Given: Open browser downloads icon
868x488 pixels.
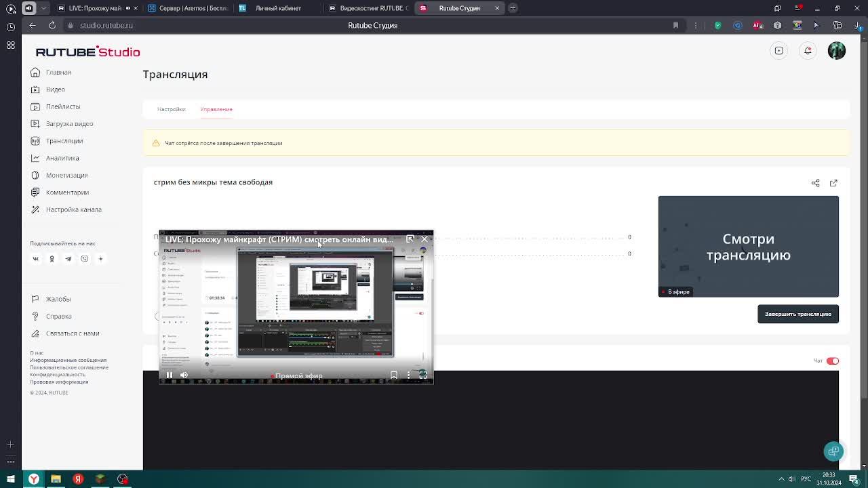Looking at the screenshot, I should 858,25.
